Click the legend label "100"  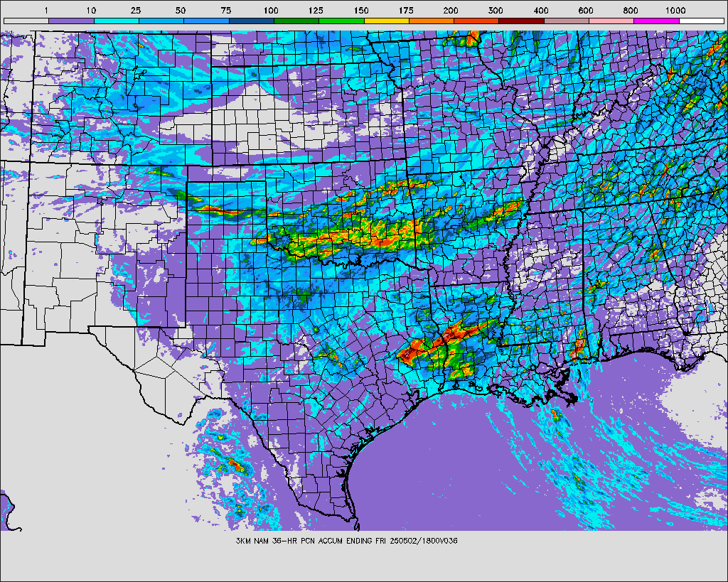(271, 11)
